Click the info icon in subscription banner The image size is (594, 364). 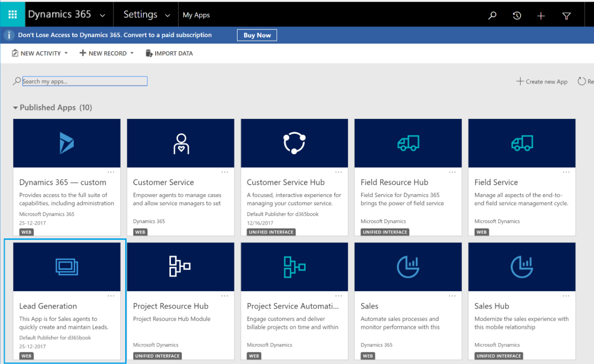[9, 35]
